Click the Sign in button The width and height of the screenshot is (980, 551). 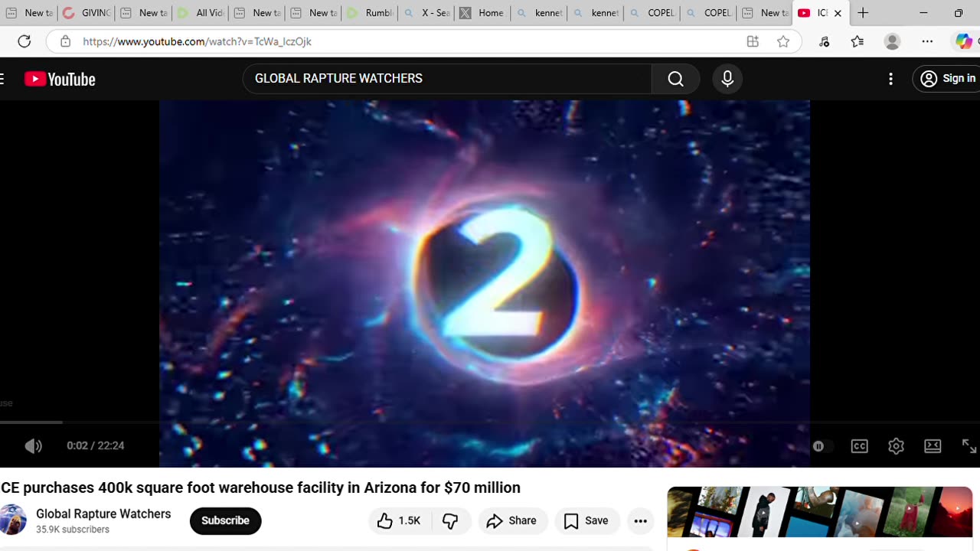click(948, 79)
